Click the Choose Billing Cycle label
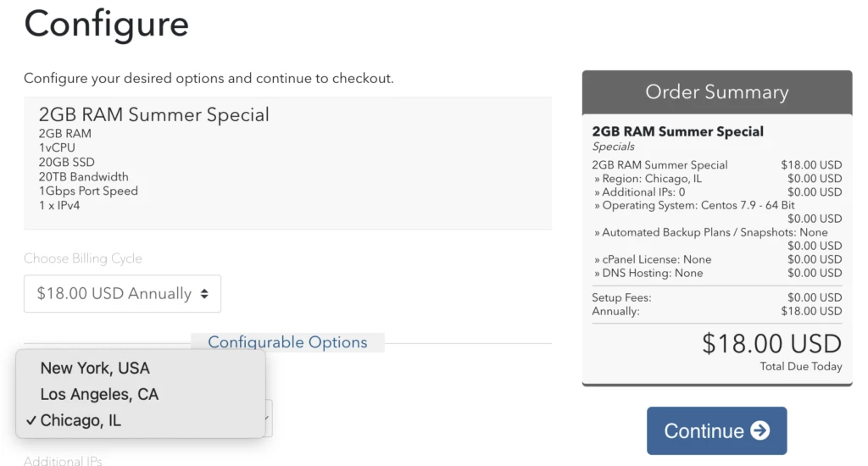The height and width of the screenshot is (466, 868). tap(83, 258)
